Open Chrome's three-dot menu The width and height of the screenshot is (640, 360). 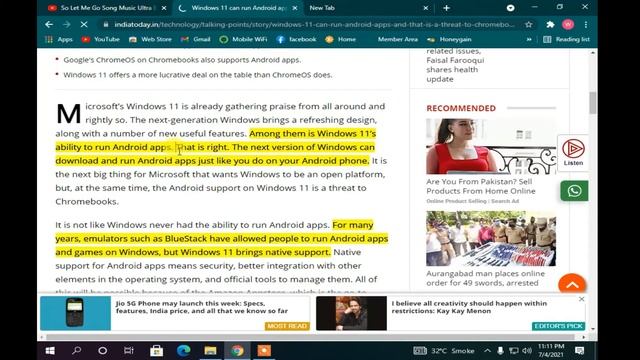(586, 24)
